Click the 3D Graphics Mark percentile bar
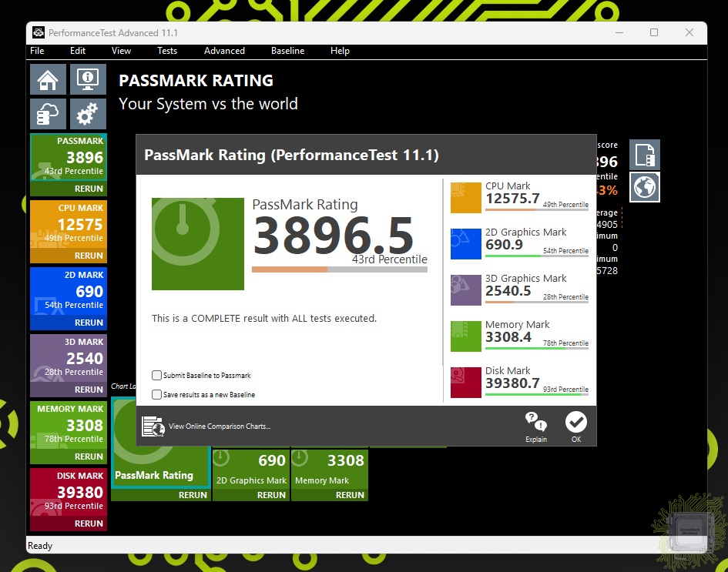Image resolution: width=728 pixels, height=572 pixels. coord(537,303)
